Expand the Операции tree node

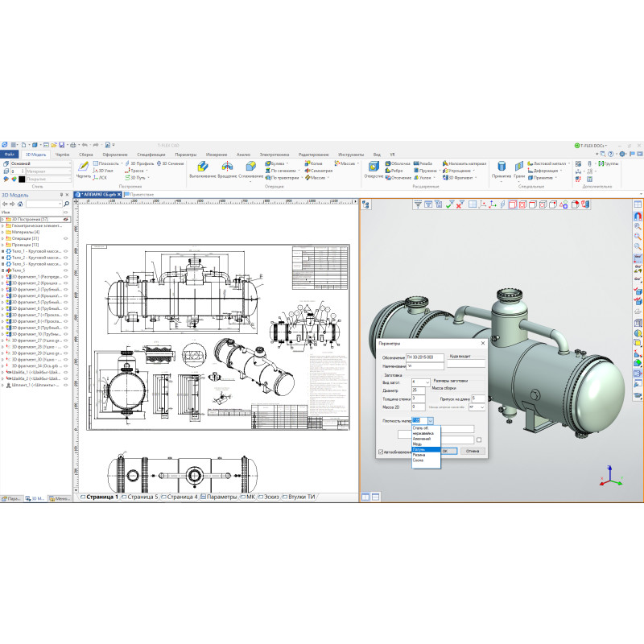[3, 238]
